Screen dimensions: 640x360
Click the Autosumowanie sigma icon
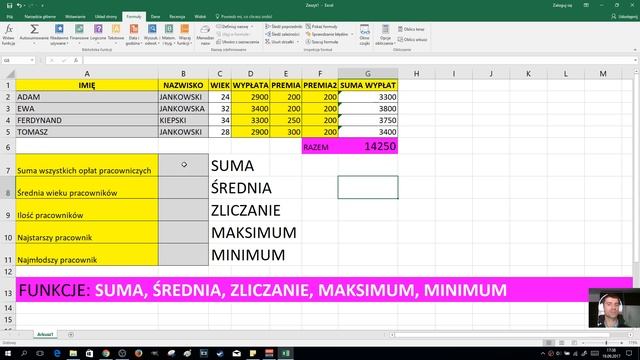tap(34, 29)
